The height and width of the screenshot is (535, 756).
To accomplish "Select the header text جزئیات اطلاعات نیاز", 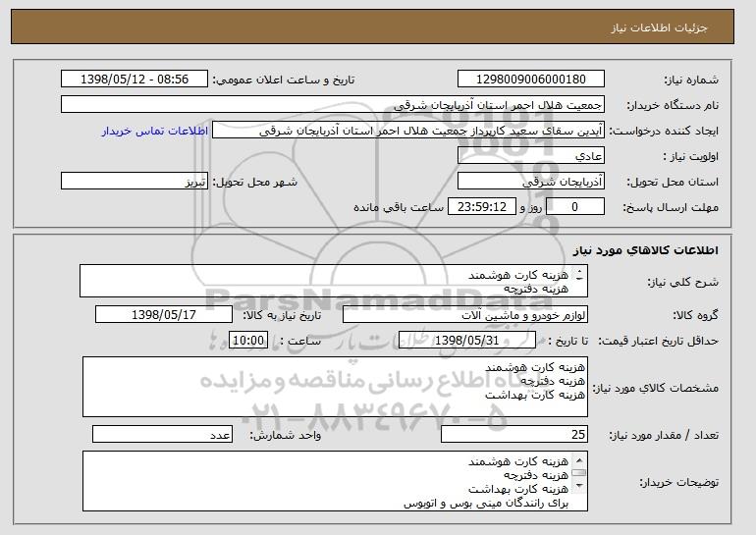I will pos(659,27).
